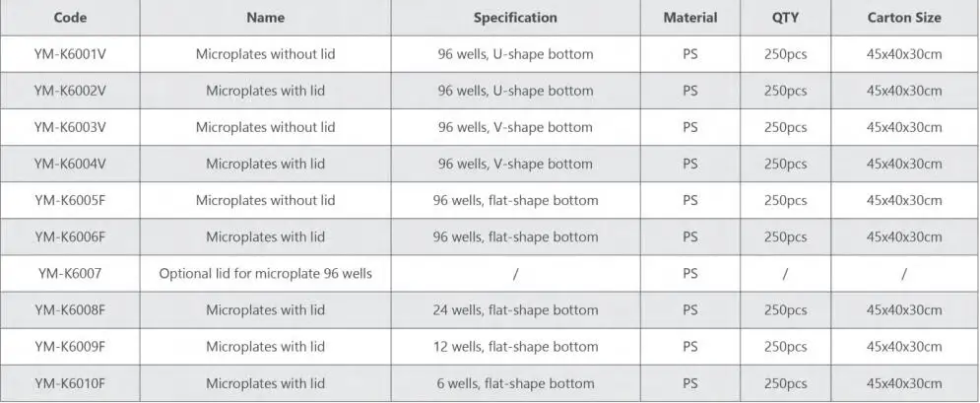Click the QTY column header

pyautogui.click(x=785, y=18)
